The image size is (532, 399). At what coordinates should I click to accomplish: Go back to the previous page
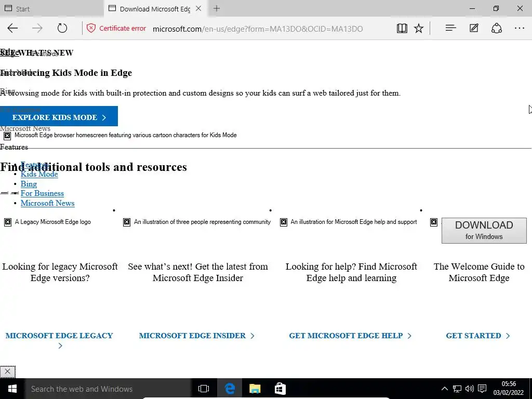coord(12,28)
